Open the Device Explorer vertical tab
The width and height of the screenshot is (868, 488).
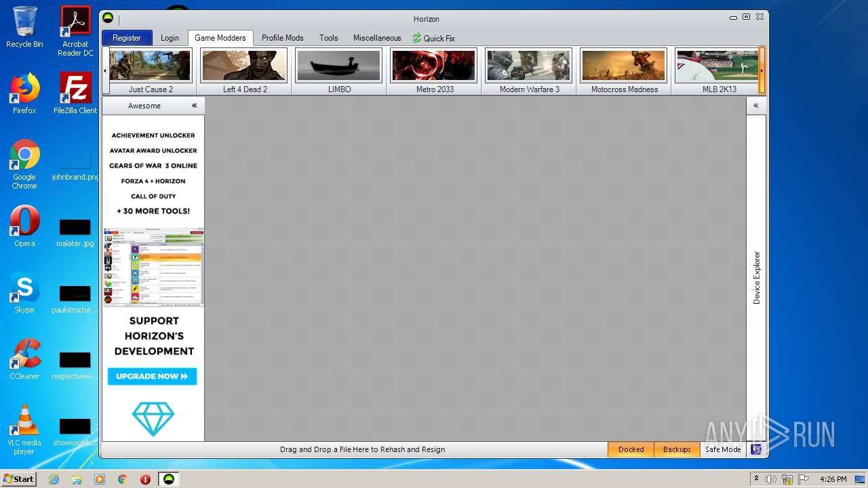point(757,277)
